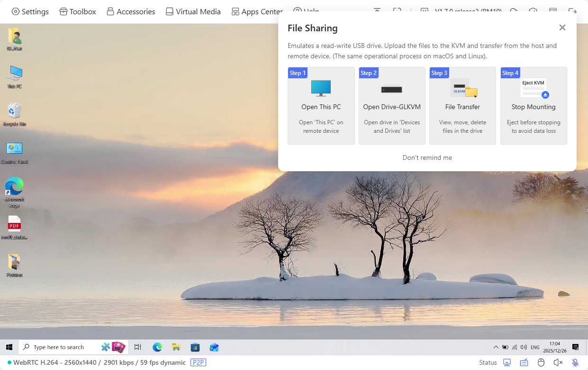This screenshot has height=370, width=588.
Task: Open the virtual keyboard icon in status bar
Action: tap(524, 362)
